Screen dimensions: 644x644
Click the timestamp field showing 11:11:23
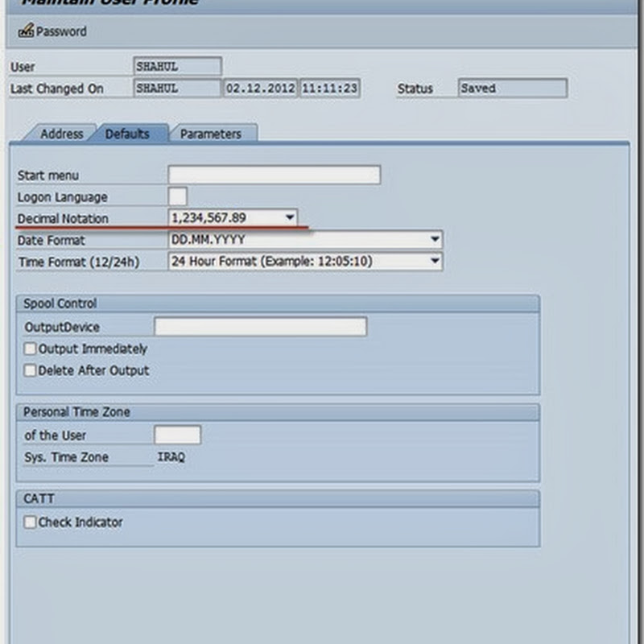[x=329, y=89]
